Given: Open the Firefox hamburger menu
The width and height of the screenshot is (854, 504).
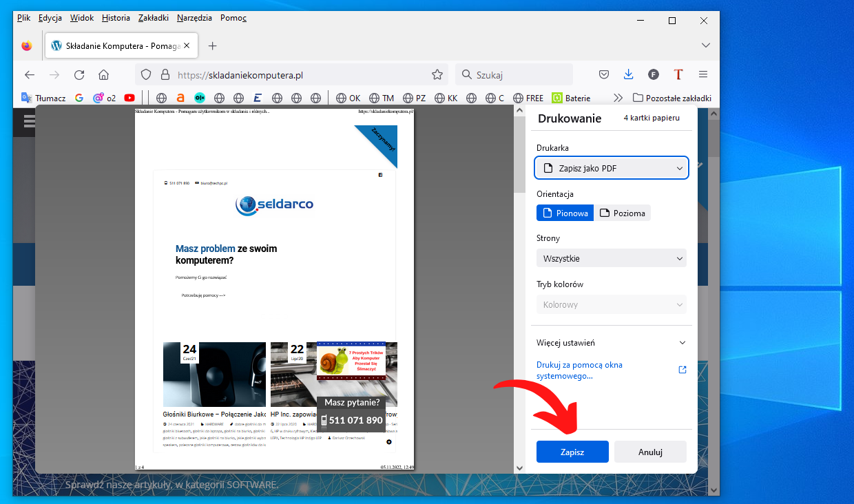Looking at the screenshot, I should click(x=703, y=74).
